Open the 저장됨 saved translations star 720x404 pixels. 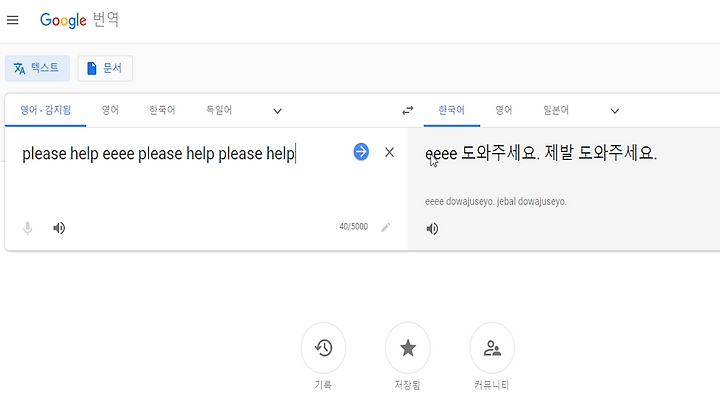click(408, 348)
